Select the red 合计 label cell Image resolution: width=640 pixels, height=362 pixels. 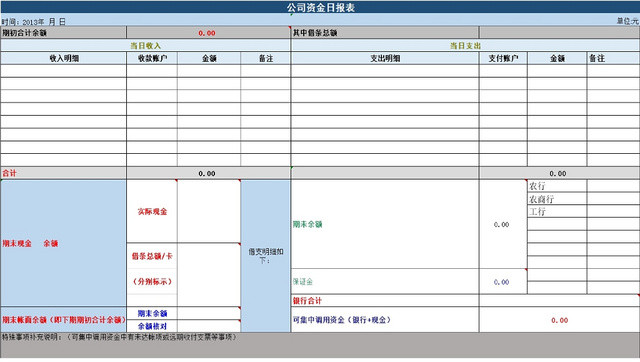[x=63, y=173]
